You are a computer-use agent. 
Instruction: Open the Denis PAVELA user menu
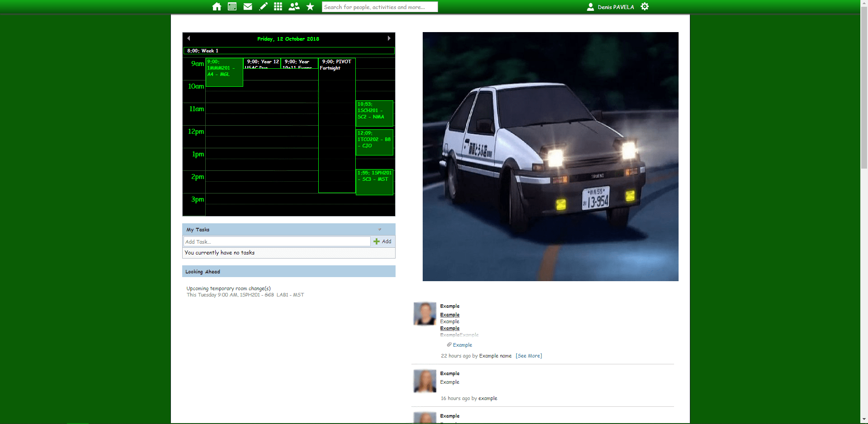pos(616,7)
